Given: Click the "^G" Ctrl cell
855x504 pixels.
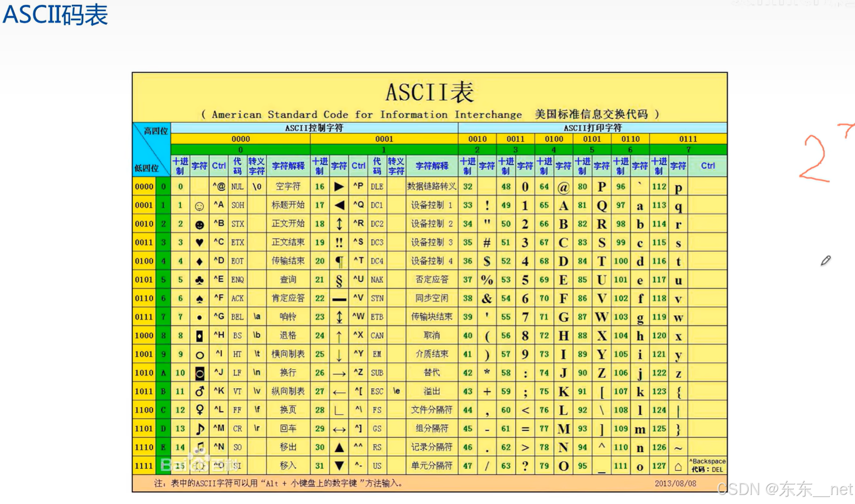Looking at the screenshot, I should coord(218,317).
